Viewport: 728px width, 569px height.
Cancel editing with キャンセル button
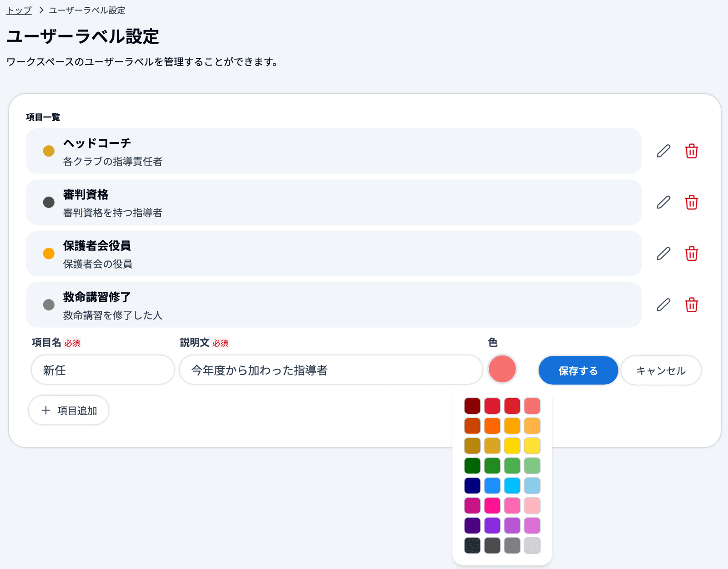tap(661, 371)
